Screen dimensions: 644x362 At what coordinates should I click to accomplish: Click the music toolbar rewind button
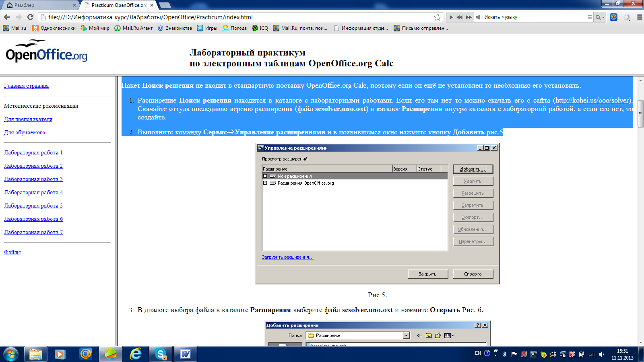click(x=460, y=17)
